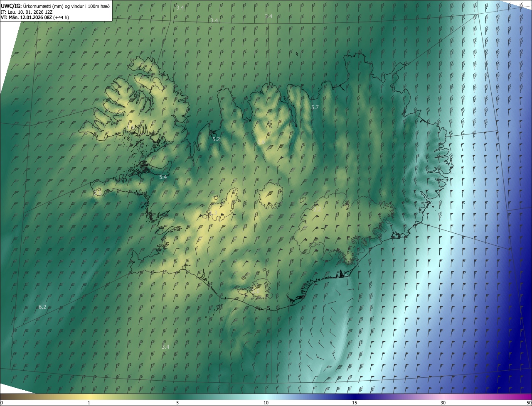Click the 'VT: Mán. 12.01.2026 08Z (+44 h)' line
The image size is (532, 406).
tap(35, 17)
